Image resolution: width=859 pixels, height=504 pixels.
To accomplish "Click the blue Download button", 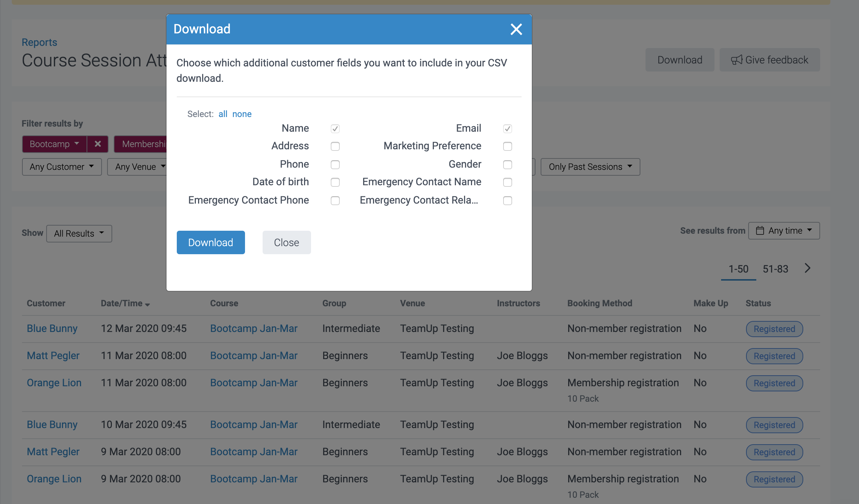I will [x=211, y=242].
